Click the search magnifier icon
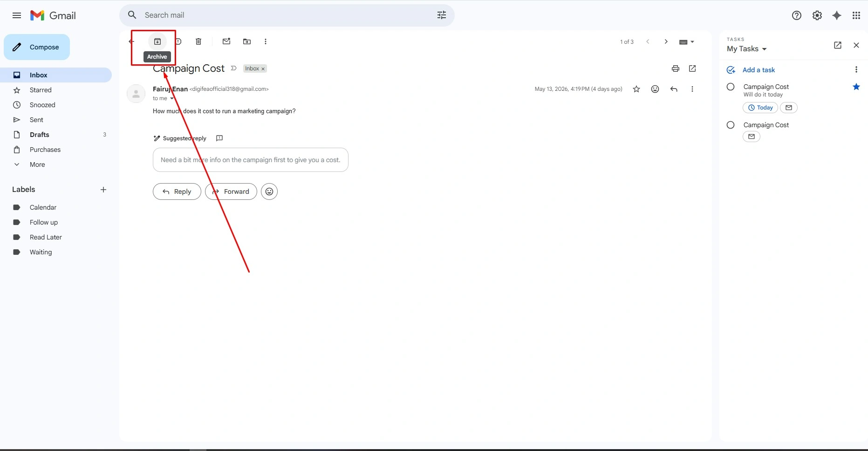 pos(132,15)
